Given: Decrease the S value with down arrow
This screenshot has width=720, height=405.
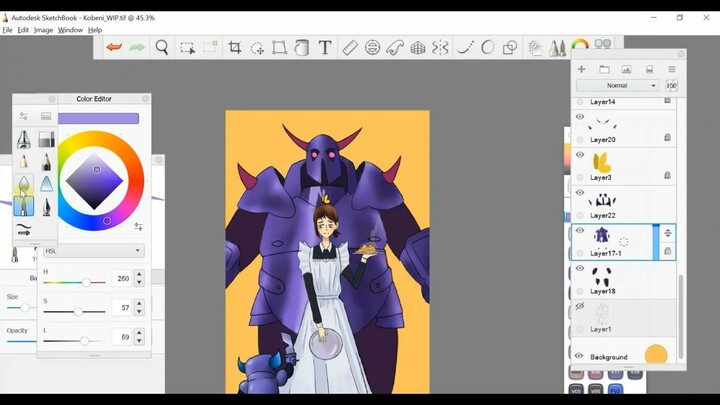Looking at the screenshot, I should click(x=139, y=312).
